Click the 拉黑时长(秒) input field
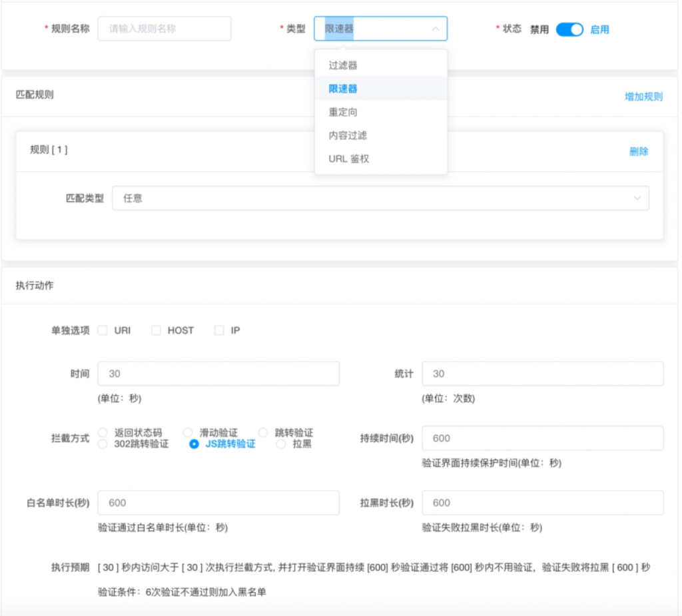 543,503
